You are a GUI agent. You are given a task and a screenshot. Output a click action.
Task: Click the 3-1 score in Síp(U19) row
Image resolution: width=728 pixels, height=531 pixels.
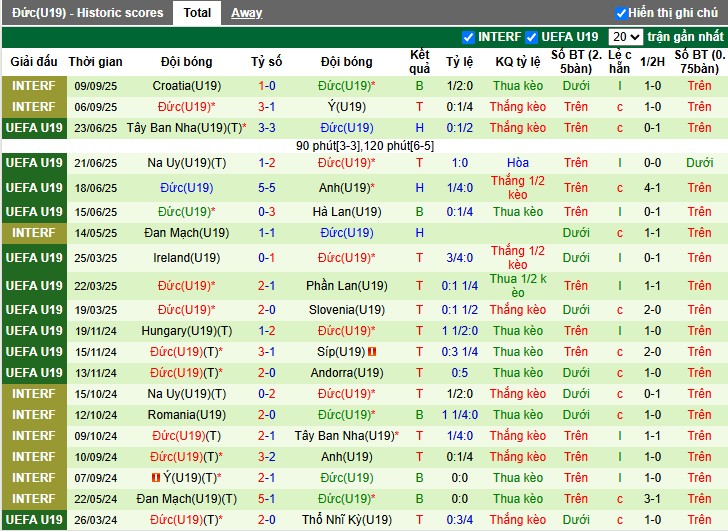(266, 352)
